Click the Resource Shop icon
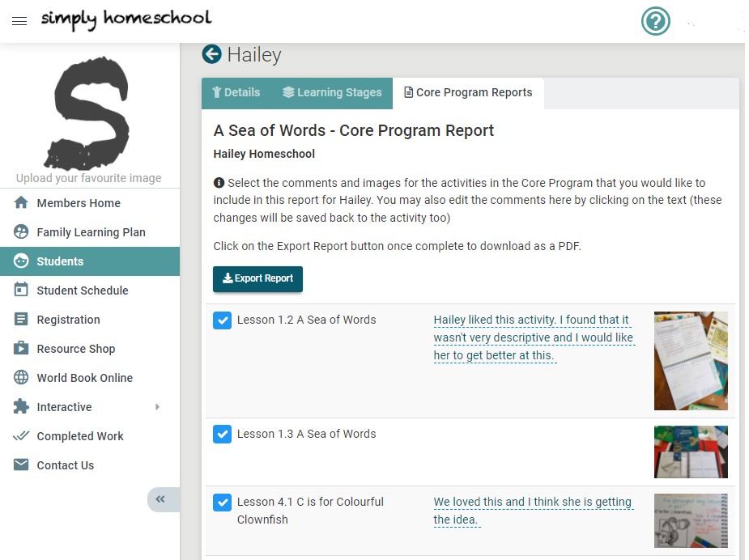The height and width of the screenshot is (560, 749). [21, 348]
